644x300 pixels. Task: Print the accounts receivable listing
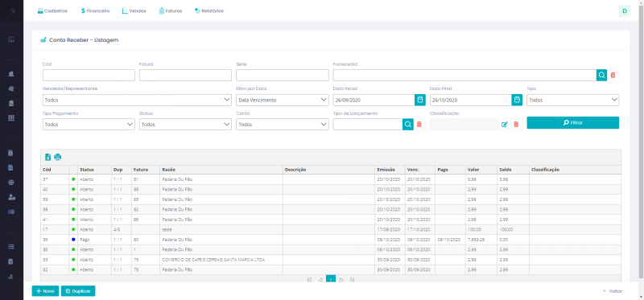(x=58, y=157)
